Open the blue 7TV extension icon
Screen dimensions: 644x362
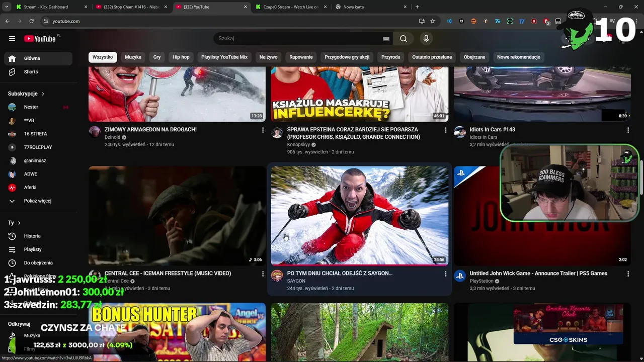pos(498,21)
